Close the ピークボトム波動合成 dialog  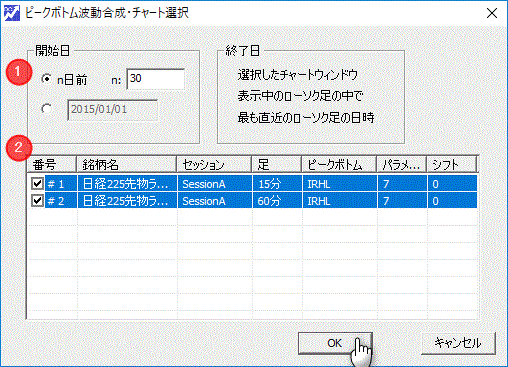pos(492,14)
